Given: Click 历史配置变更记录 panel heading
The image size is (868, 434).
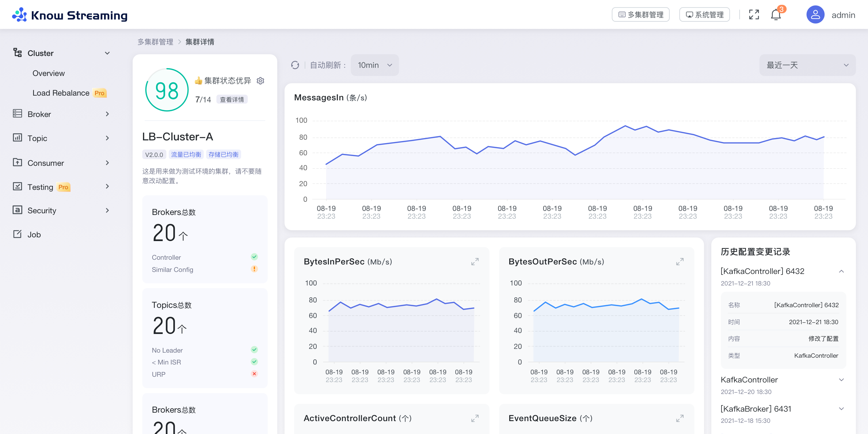Looking at the screenshot, I should [755, 252].
